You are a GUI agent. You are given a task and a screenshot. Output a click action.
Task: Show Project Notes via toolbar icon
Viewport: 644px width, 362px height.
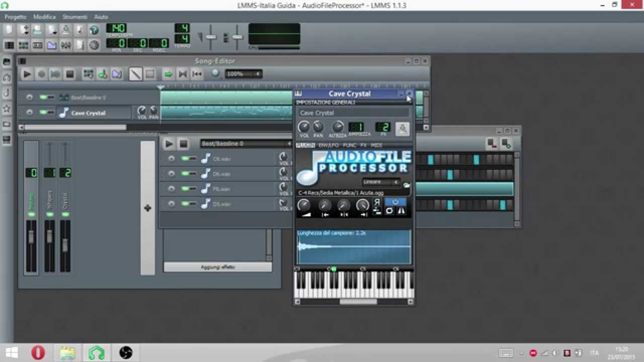tap(80, 45)
